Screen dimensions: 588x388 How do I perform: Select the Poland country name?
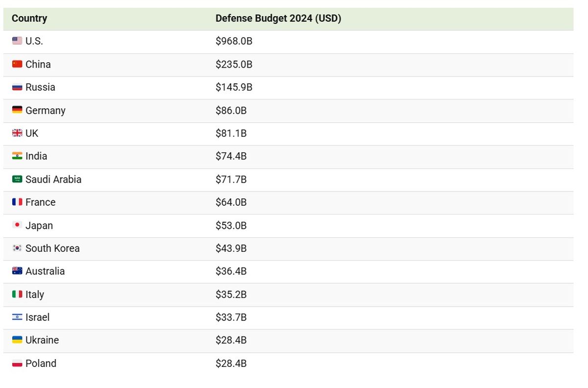click(x=41, y=364)
